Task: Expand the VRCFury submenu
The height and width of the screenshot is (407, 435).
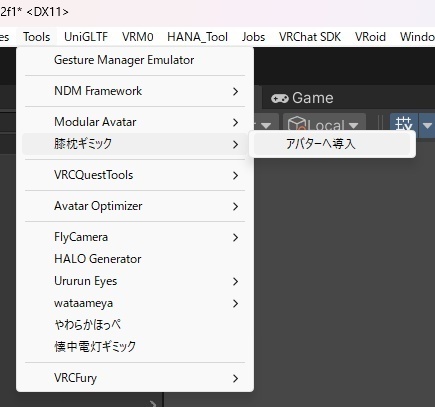Action: pos(135,378)
